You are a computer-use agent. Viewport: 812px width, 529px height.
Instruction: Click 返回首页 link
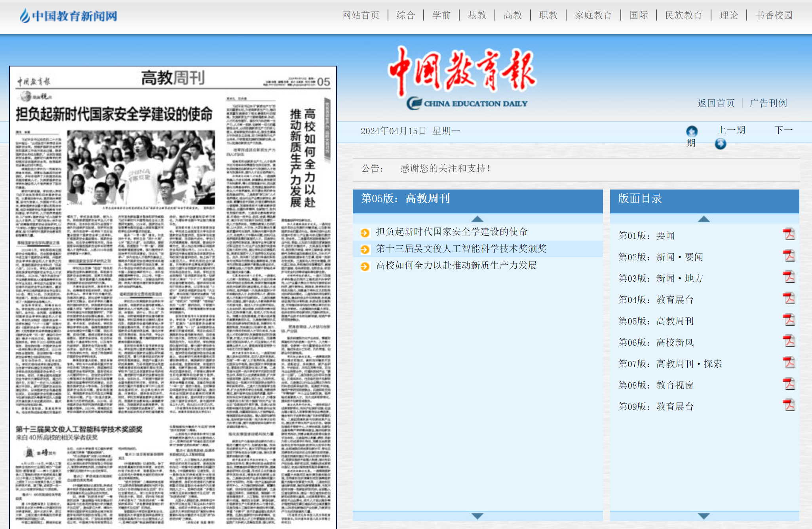tap(716, 103)
